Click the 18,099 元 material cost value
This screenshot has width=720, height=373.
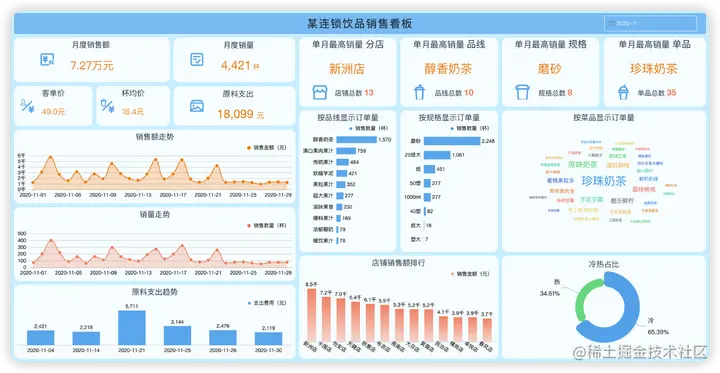(x=241, y=114)
